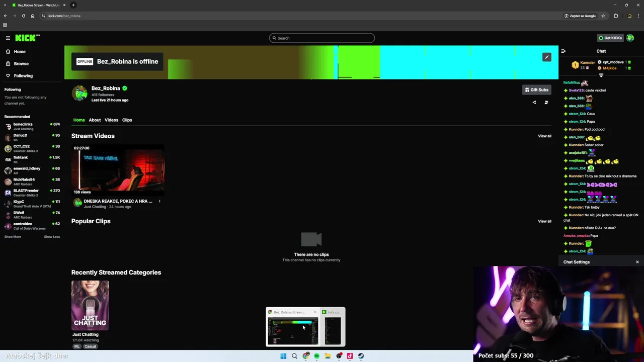Image resolution: width=644 pixels, height=362 pixels.
Task: Switch to the About tab
Action: 95,120
